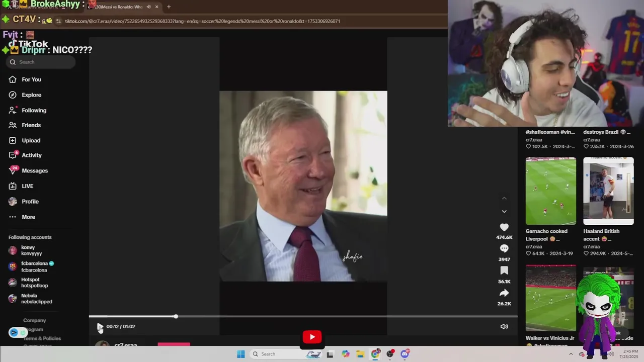
Task: Bookmark the video to favorites
Action: 504,271
